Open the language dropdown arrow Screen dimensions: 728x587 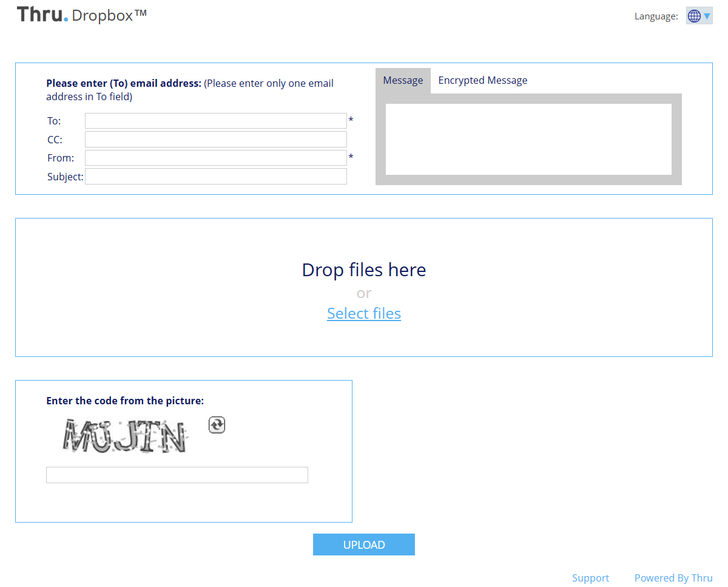pos(707,16)
